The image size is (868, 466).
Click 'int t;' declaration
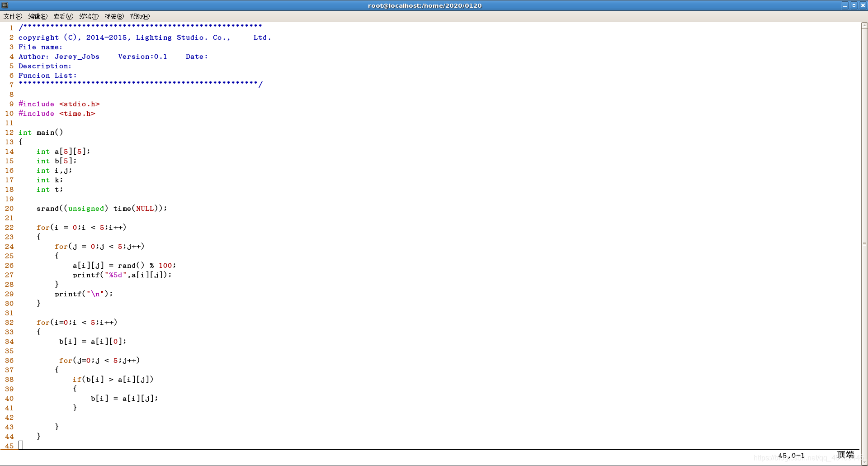coord(50,190)
